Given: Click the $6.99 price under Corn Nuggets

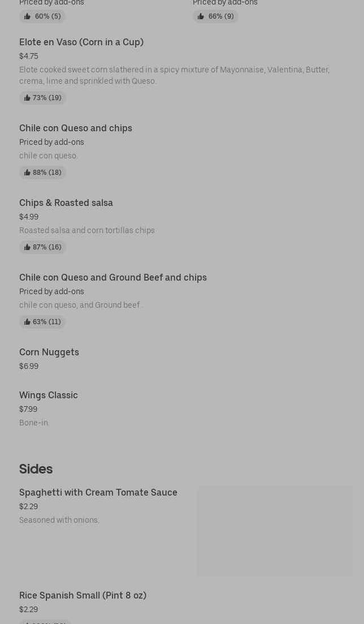Looking at the screenshot, I should (x=29, y=367).
